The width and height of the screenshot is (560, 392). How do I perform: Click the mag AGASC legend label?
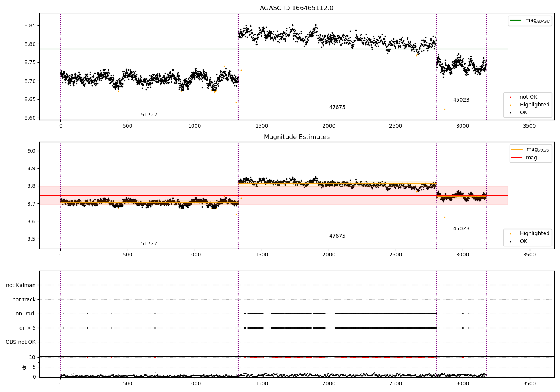[537, 21]
